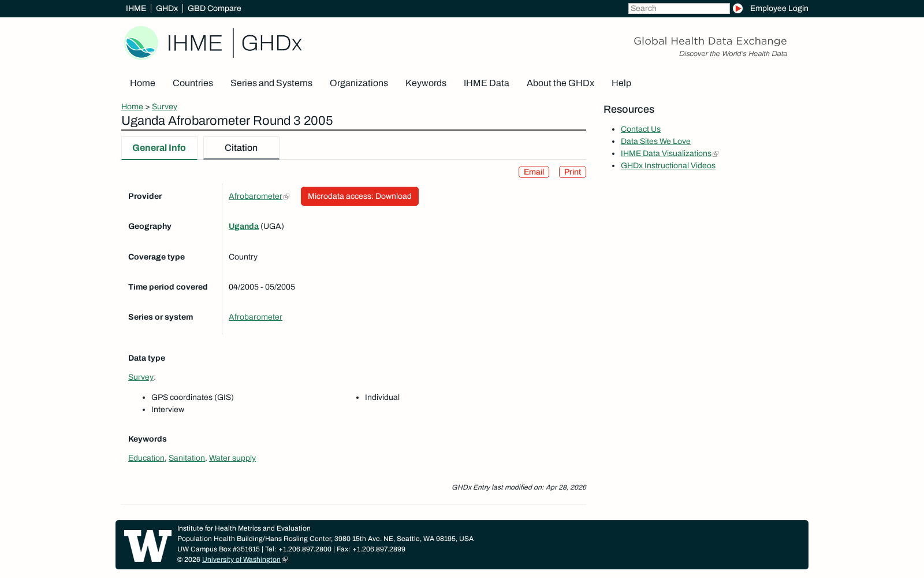Click the red search submit arrow icon

coord(737,8)
